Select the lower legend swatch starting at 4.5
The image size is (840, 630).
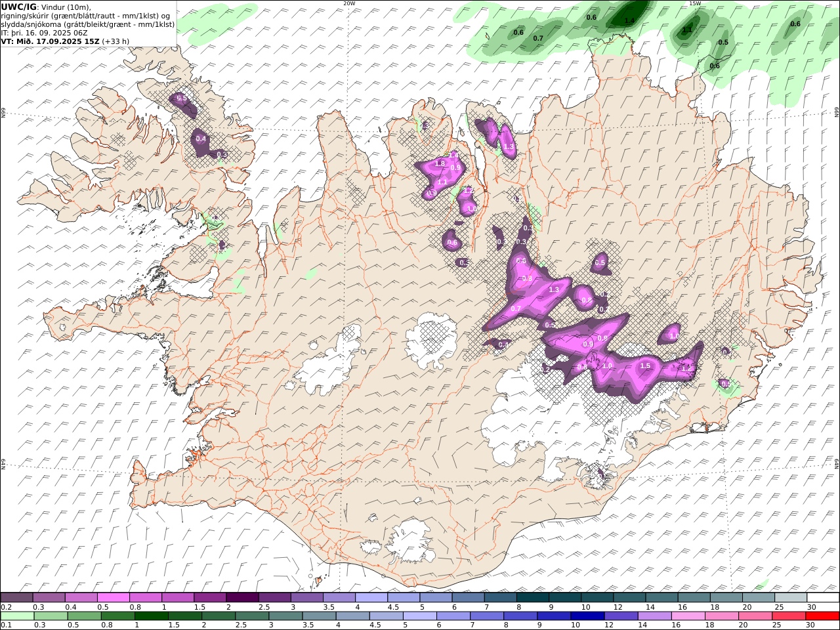[386, 616]
